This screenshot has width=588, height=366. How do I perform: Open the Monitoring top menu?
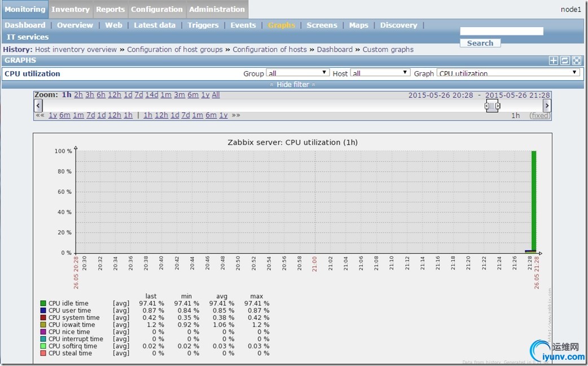(x=25, y=10)
